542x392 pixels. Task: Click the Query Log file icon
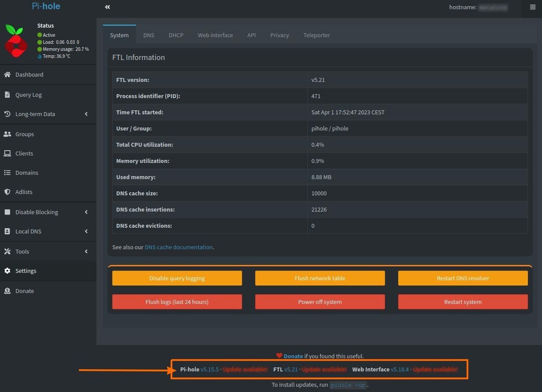[x=7, y=95]
